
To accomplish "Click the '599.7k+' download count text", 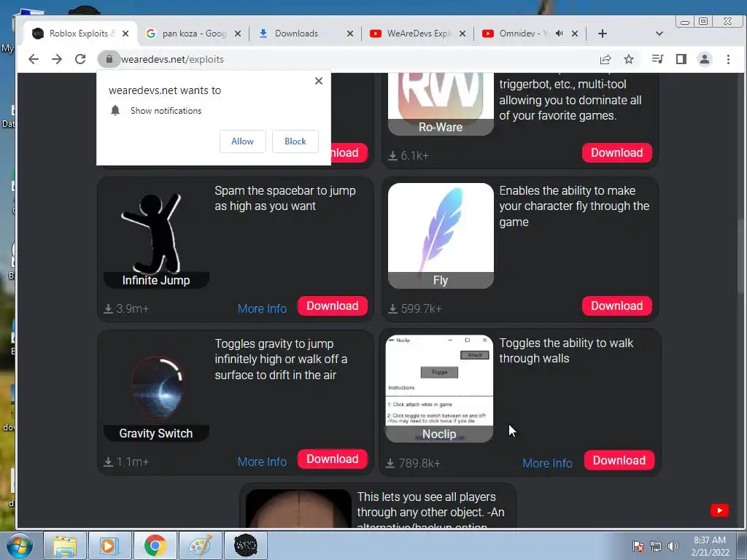I will pos(421,309).
